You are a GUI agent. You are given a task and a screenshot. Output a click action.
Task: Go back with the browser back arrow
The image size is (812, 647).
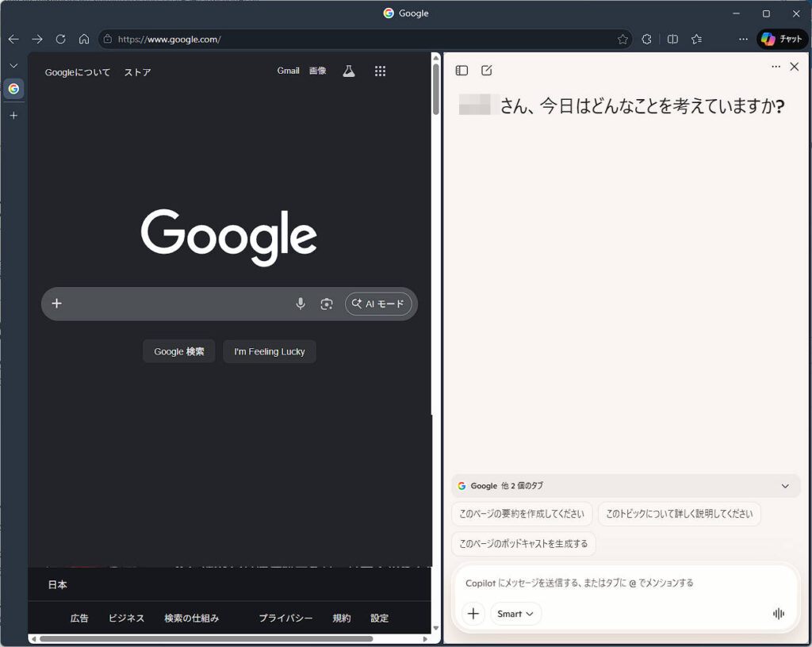click(x=14, y=40)
